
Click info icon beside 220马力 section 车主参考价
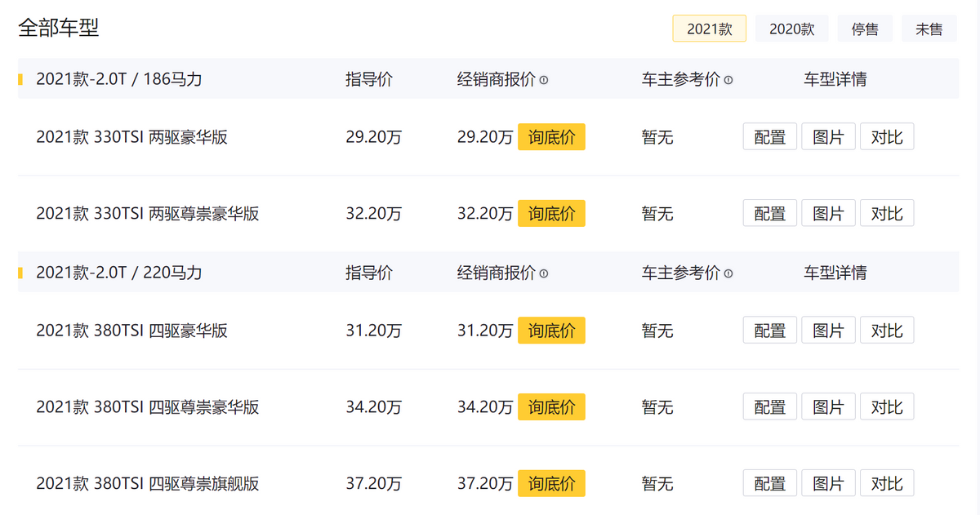coord(728,273)
